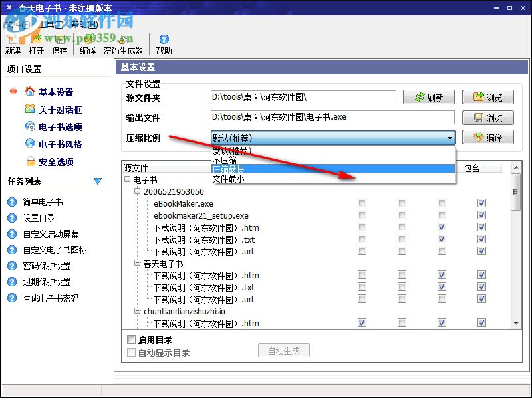Screen dimensions: 532x398
Task: Click the 保存 (Save) toolbar icon
Action: tap(59, 44)
